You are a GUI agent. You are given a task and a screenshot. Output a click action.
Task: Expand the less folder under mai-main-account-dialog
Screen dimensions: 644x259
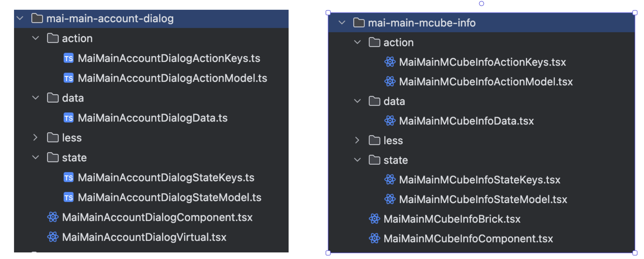pyautogui.click(x=35, y=138)
